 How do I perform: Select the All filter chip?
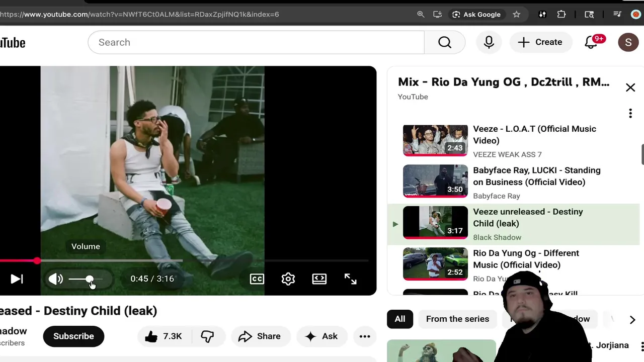click(400, 319)
